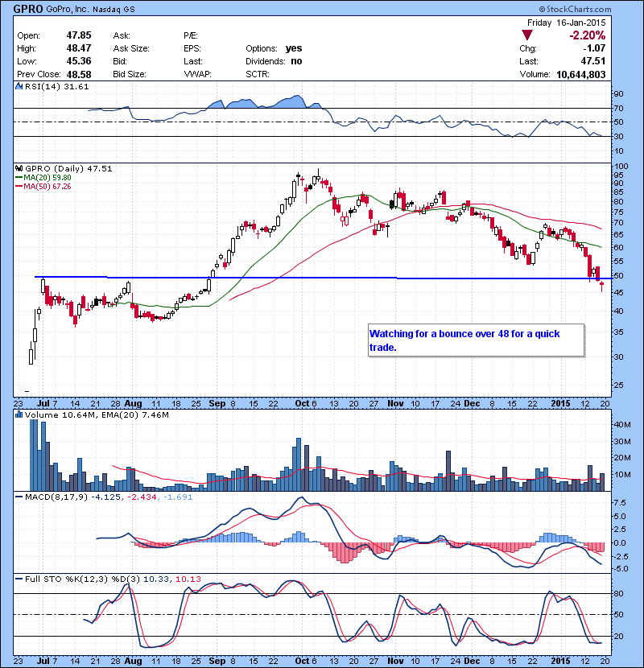Click the Volume value 10,644,803
The height and width of the screenshot is (668, 644).
coord(581,75)
